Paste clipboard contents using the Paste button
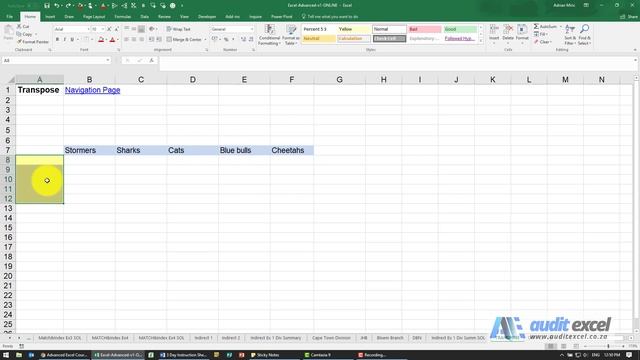Screen dimensions: 640x360 pyautogui.click(x=8, y=33)
